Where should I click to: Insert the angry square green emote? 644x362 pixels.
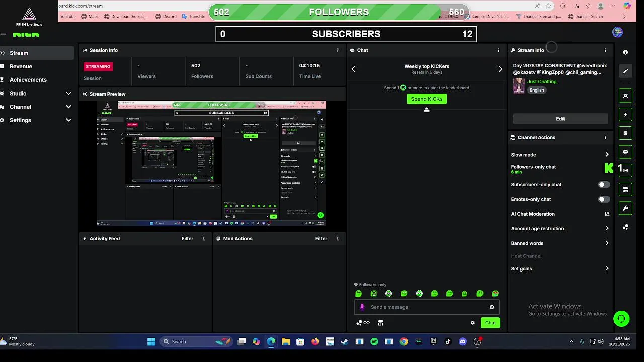point(373,294)
